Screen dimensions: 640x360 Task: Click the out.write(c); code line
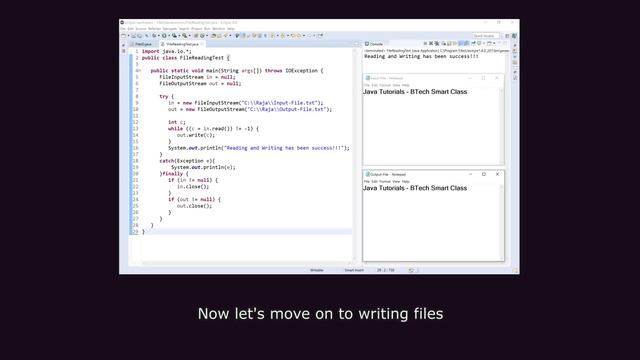click(196, 135)
